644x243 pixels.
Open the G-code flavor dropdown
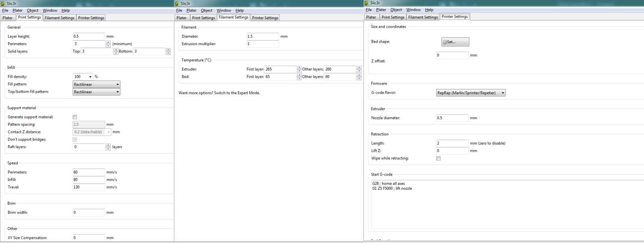[471, 93]
